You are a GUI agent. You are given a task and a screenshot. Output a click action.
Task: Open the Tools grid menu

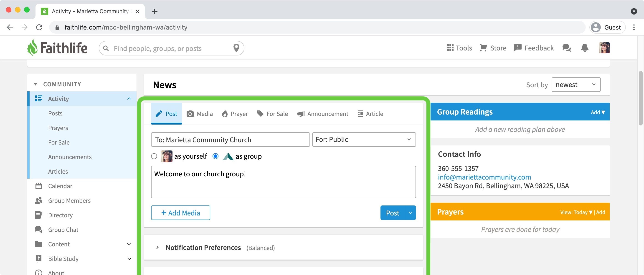[459, 48]
